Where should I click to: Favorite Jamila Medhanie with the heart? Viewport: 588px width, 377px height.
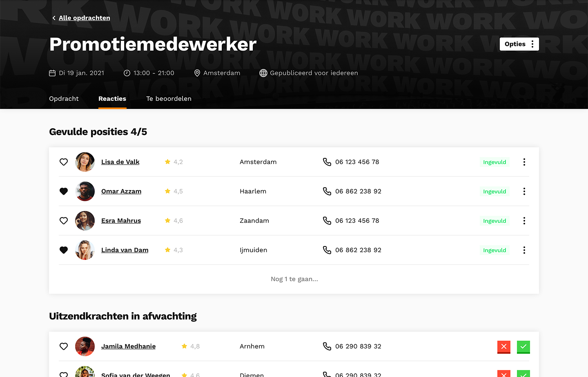pos(64,346)
